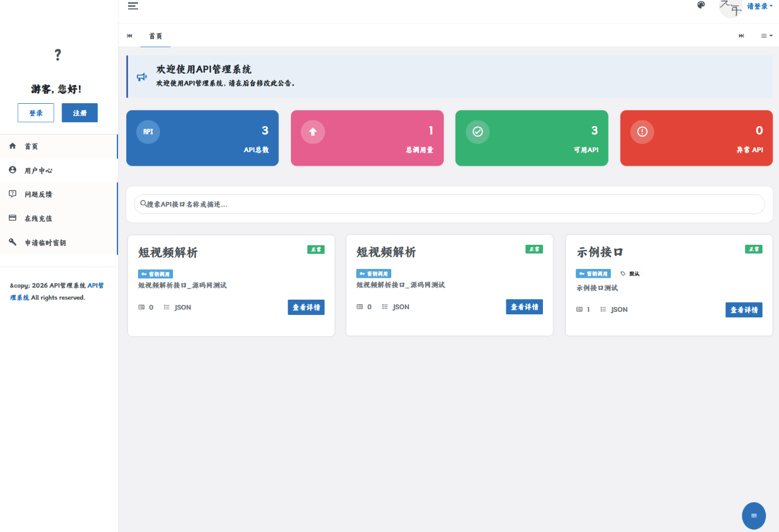
Task: Click 查看详情 on first 短视频解析 card
Action: 306,307
